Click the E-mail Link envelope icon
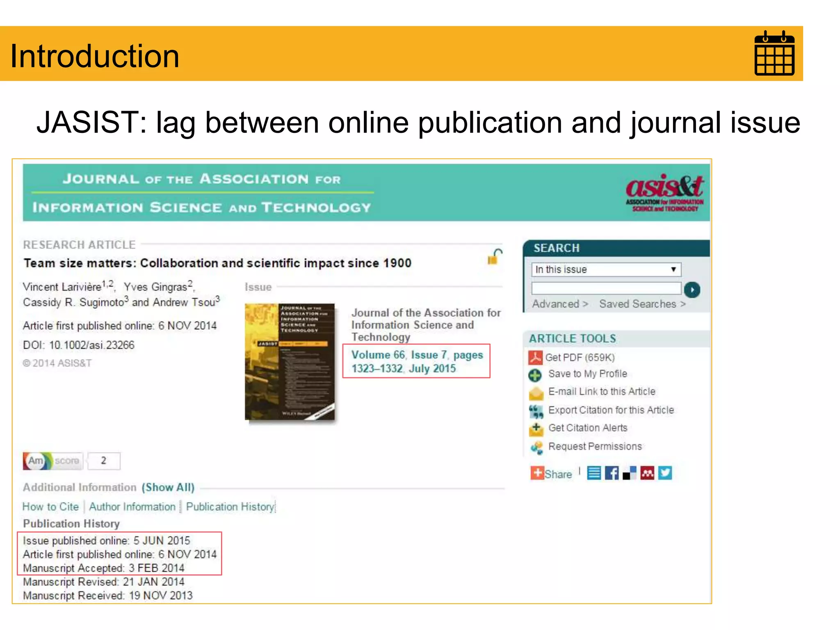This screenshot has height=630, width=840. coord(536,393)
